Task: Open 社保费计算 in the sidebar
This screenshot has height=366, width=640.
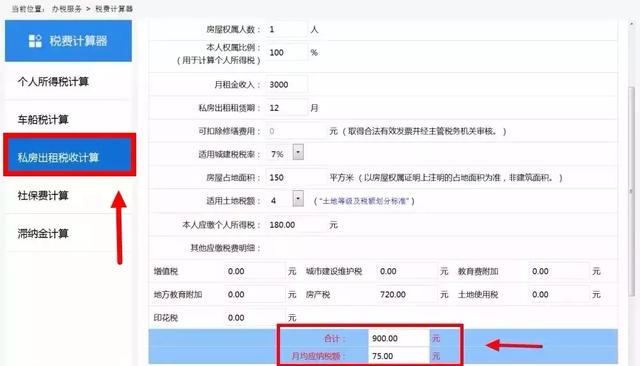Action: 43,195
